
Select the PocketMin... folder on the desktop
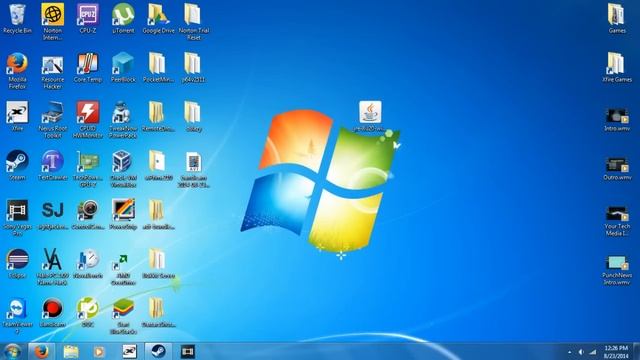158,67
